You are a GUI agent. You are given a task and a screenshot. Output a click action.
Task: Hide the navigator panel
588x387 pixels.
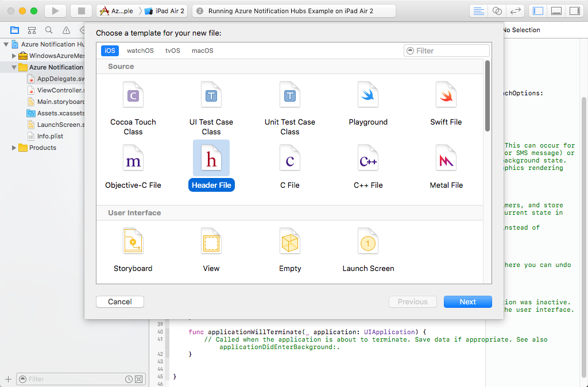pyautogui.click(x=537, y=10)
